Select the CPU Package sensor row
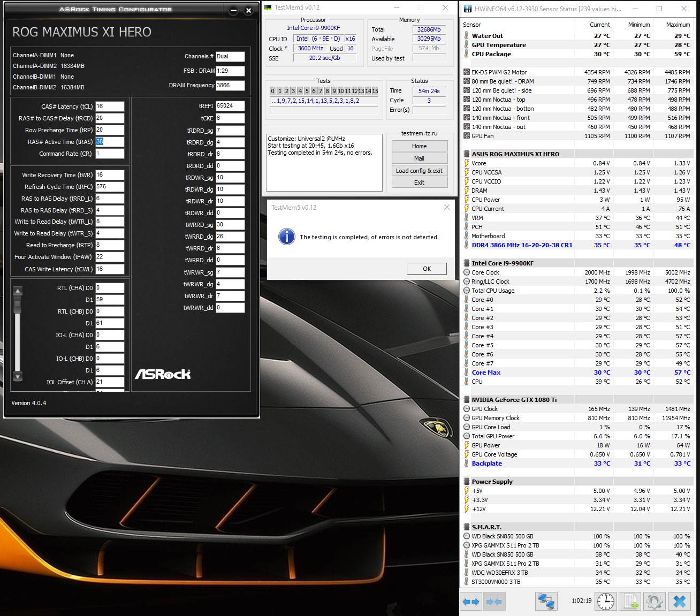700x616 pixels. pos(577,54)
